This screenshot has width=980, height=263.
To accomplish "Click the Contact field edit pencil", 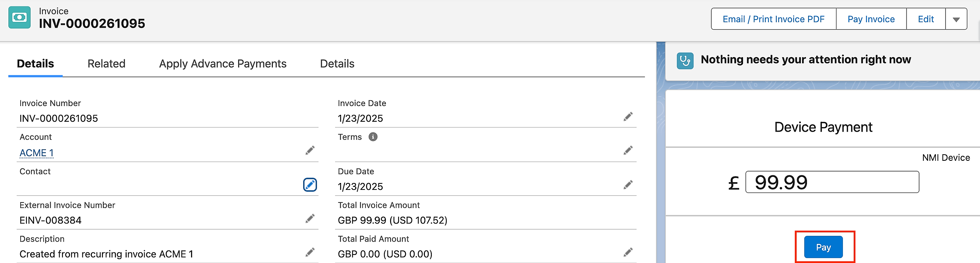I will click(x=310, y=185).
